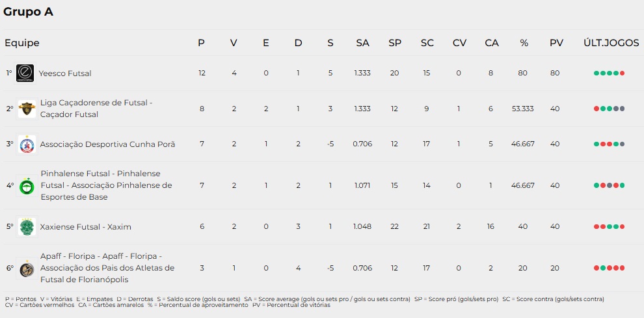Click Caçador Futsal's first red result dot
The width and height of the screenshot is (644, 318).
[597, 109]
